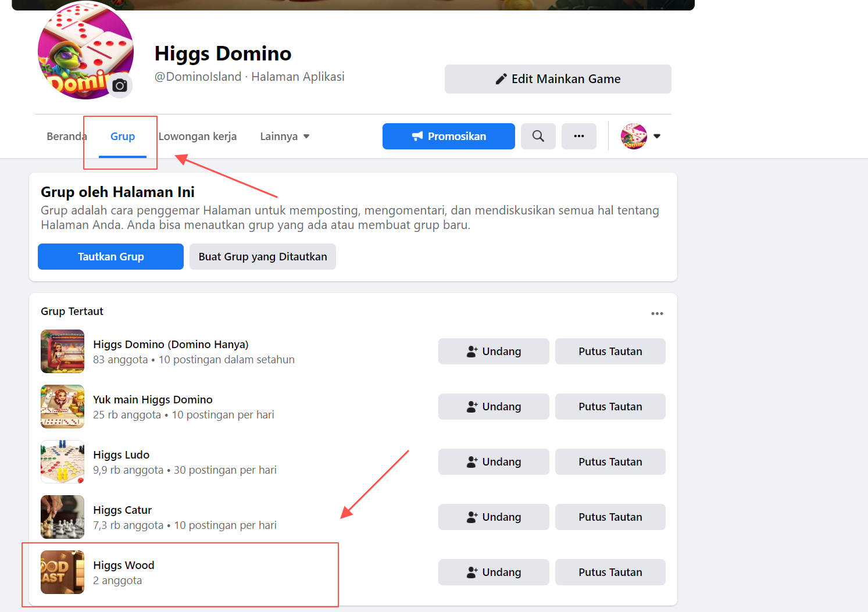Viewport: 868px width, 612px height.
Task: Open the Higgs Domino (Domino Hanya) group link
Action: (x=171, y=345)
